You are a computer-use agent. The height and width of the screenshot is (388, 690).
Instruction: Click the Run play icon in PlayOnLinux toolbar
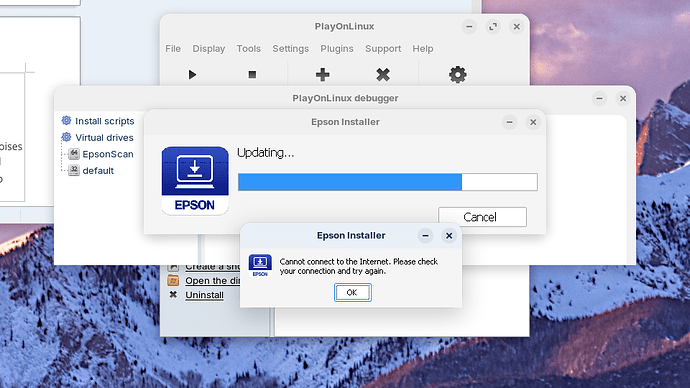pos(192,74)
